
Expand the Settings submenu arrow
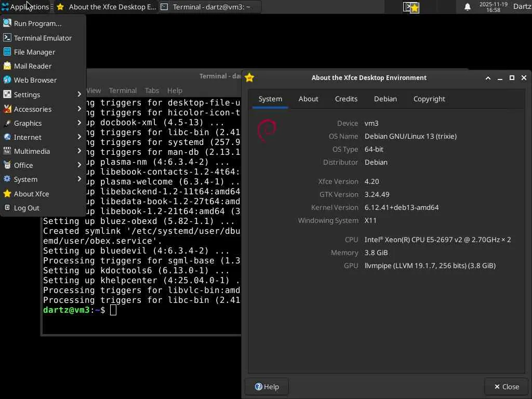point(79,95)
